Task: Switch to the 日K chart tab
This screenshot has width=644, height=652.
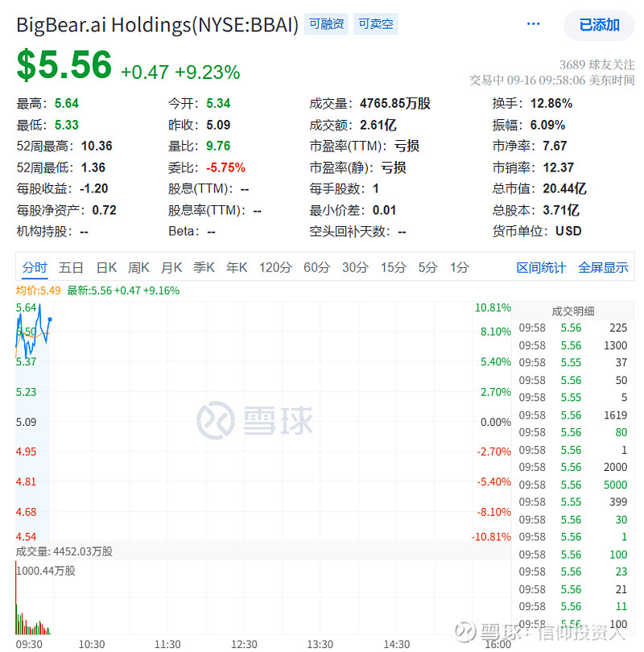Action: click(x=106, y=267)
